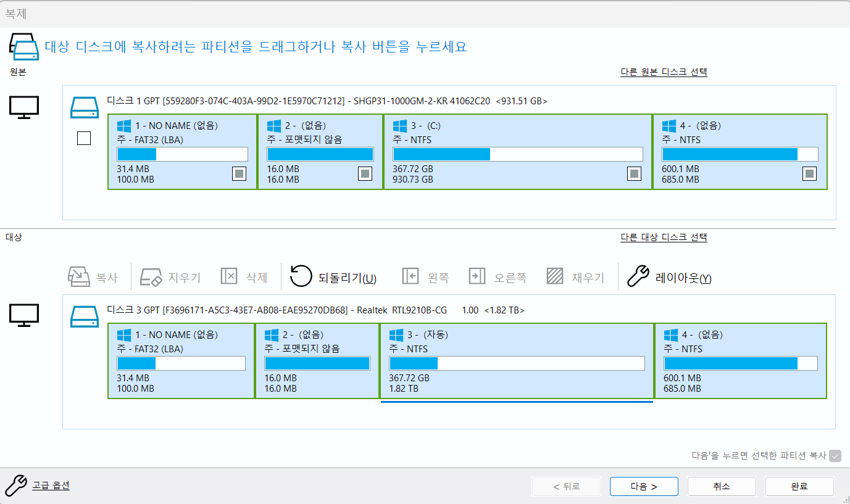
Task: Toggle checkbox on source partition 4 NTFS
Action: coord(809,174)
